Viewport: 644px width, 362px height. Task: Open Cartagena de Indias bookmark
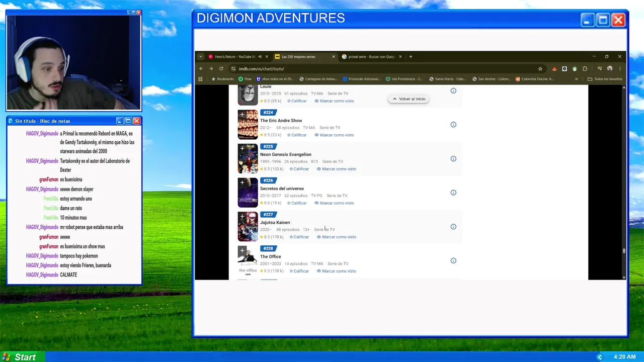pos(318,79)
